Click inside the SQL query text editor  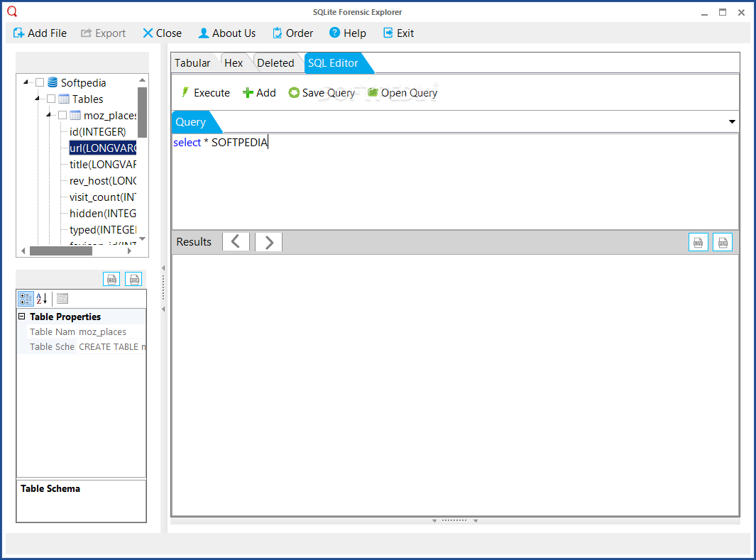454,181
